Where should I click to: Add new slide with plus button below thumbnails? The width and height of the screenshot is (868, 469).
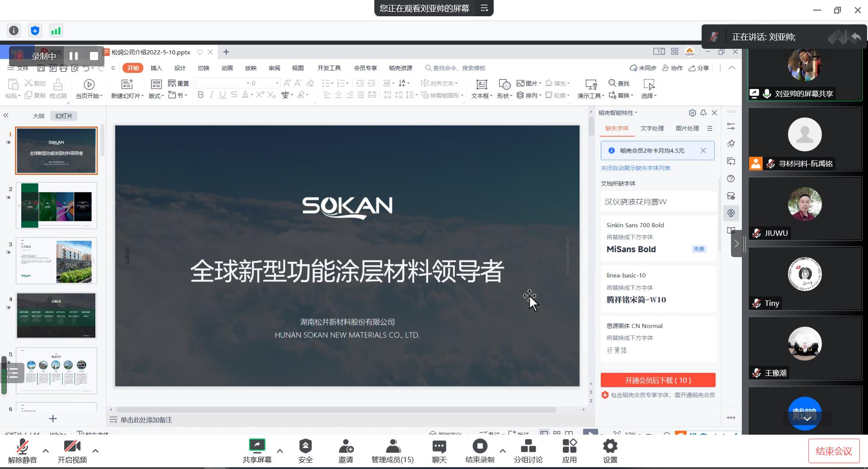coord(53,418)
